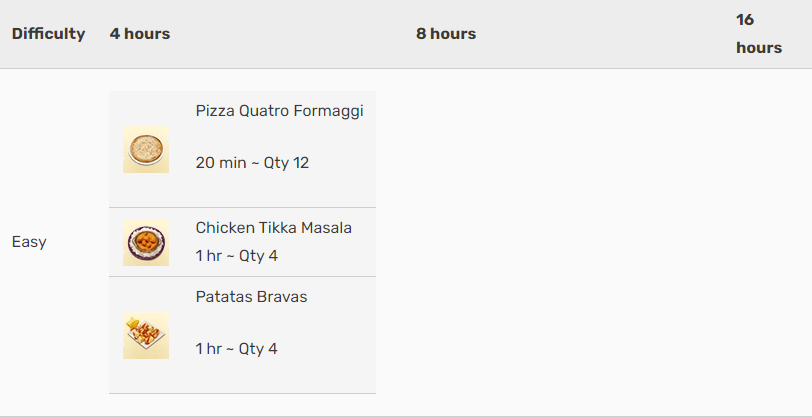This screenshot has height=417, width=812.
Task: Select the Qty 12 pizza quantity
Action: 286,163
